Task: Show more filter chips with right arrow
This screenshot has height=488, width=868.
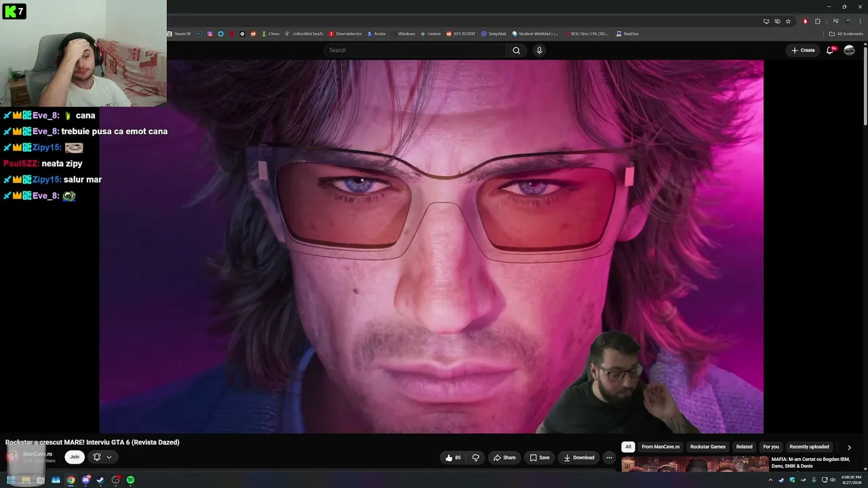Action: tap(849, 447)
